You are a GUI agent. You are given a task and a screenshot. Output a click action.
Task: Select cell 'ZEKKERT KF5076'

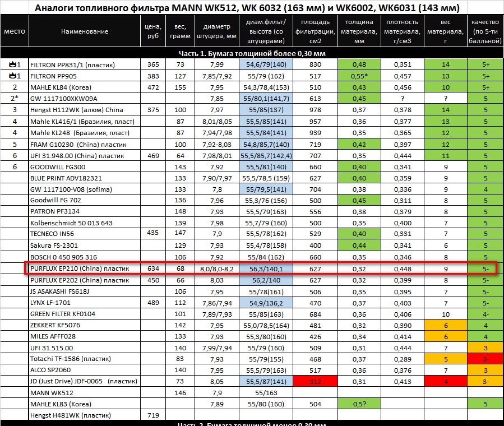tap(85, 325)
